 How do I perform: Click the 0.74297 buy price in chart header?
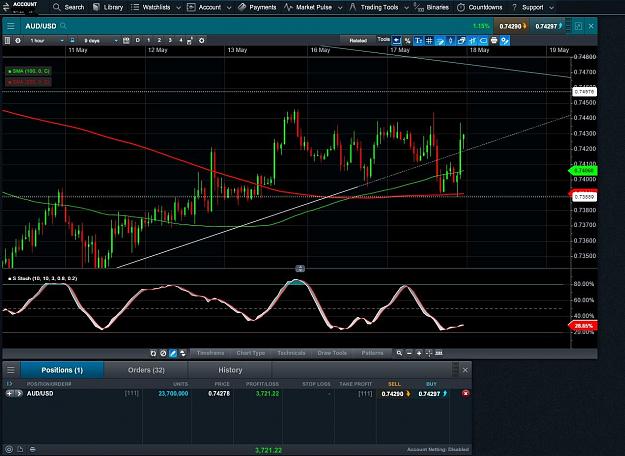click(549, 26)
